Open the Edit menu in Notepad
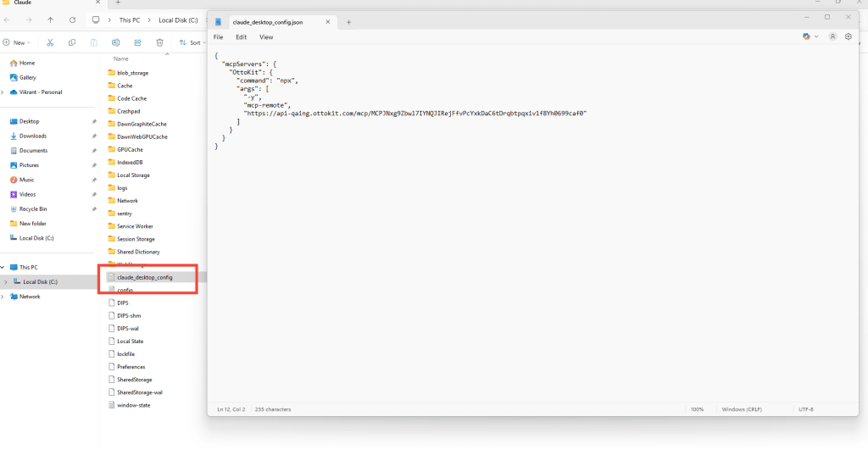Viewport: 868px width, 450px height. pos(242,37)
